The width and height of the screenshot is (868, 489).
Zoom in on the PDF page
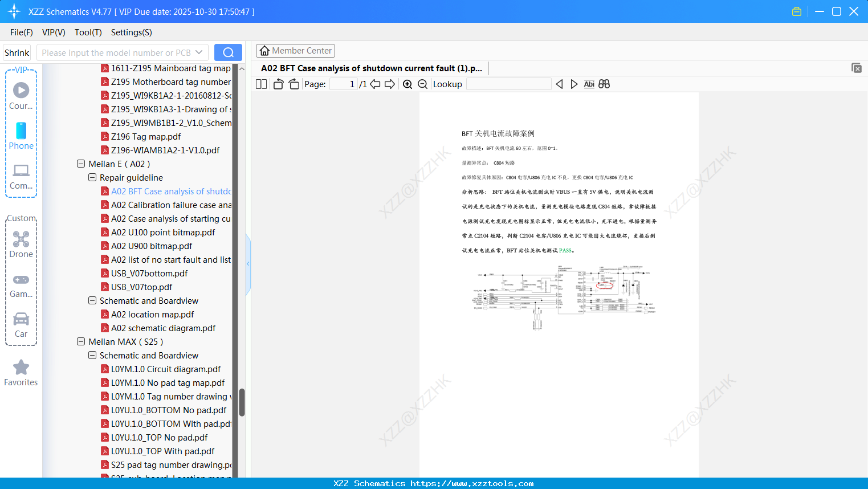coord(407,84)
